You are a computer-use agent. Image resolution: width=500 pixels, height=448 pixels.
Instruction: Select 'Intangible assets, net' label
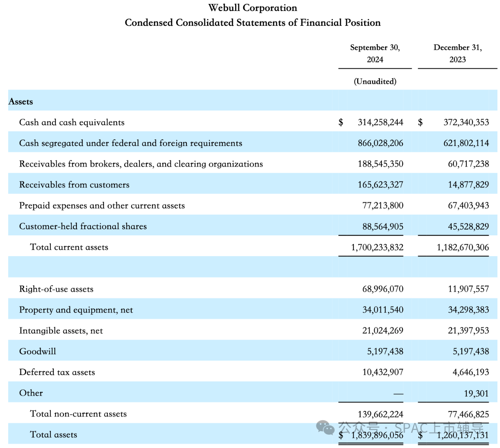[61, 331]
